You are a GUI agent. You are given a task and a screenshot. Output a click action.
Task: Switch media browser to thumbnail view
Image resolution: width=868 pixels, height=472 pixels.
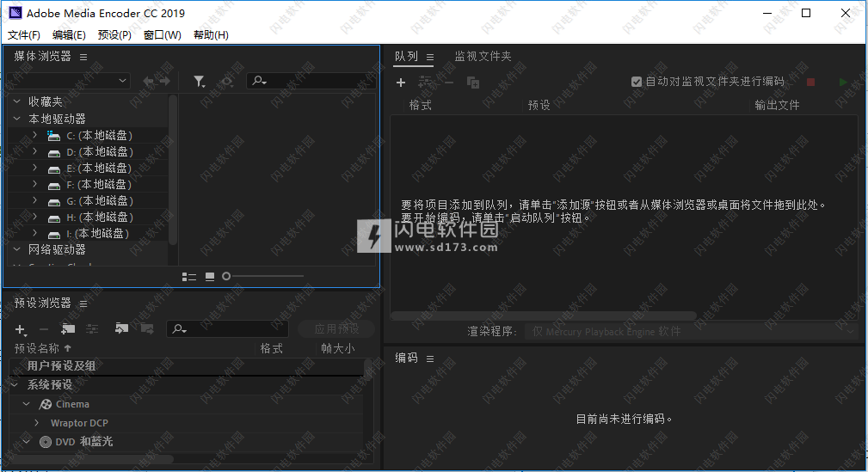pos(210,277)
